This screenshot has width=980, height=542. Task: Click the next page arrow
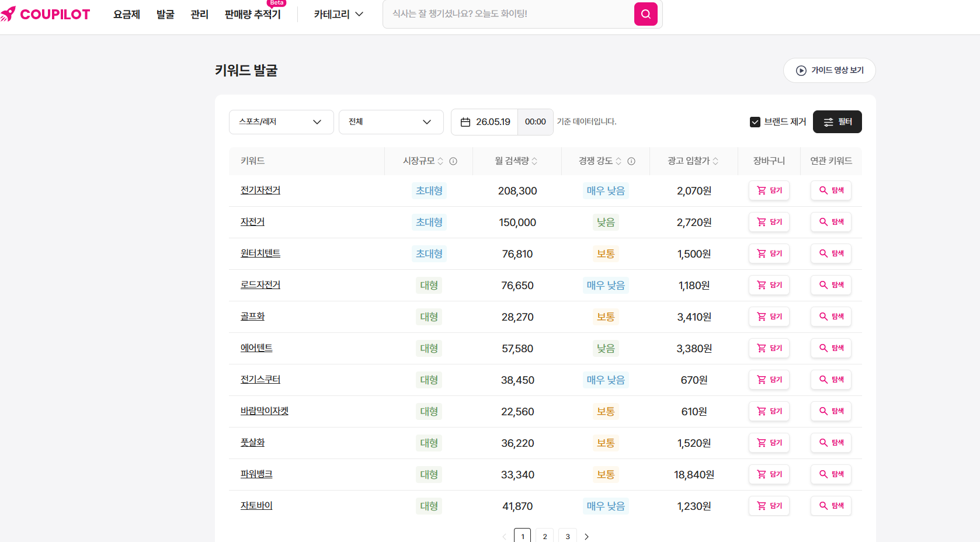coord(587,537)
